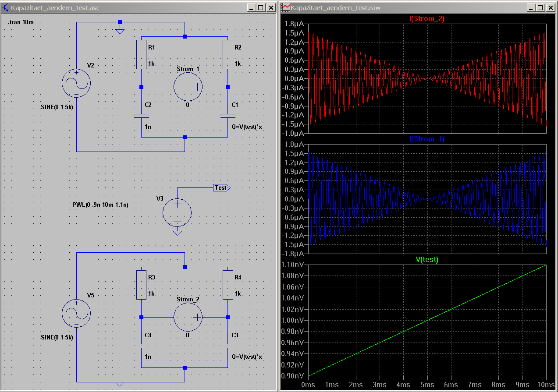The height and width of the screenshot is (392, 558).
Task: Select capacitor C1 symbol
Action: [x=227, y=116]
